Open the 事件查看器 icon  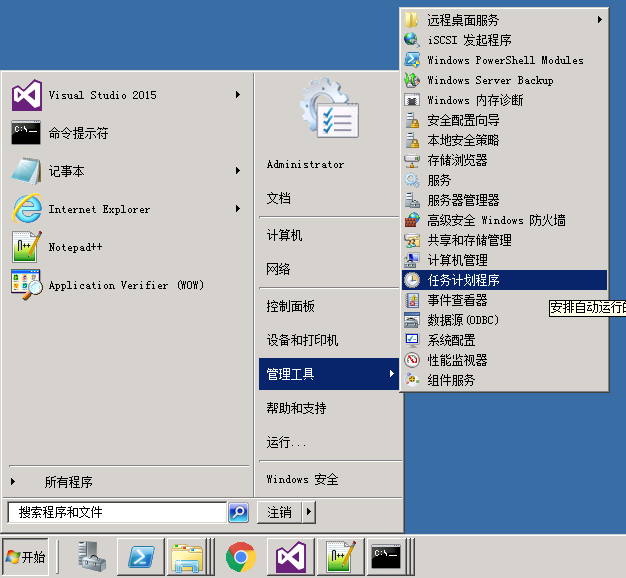coord(412,300)
